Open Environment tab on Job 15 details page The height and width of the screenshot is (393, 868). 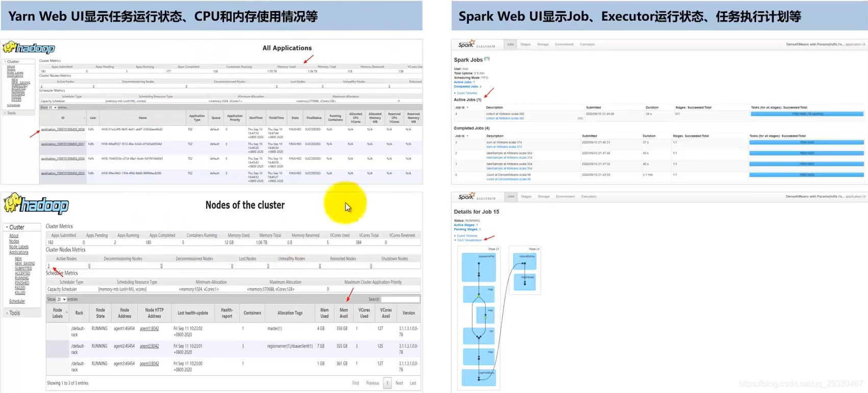565,196
